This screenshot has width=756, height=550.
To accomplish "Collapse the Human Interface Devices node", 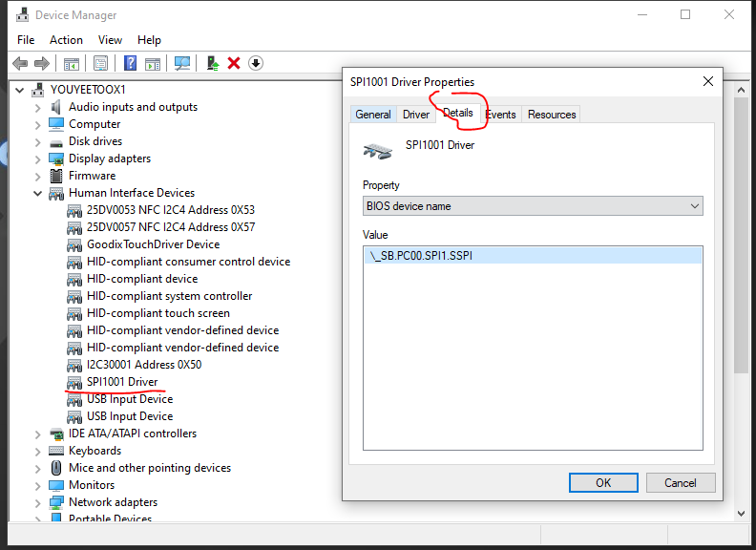I will pyautogui.click(x=38, y=193).
